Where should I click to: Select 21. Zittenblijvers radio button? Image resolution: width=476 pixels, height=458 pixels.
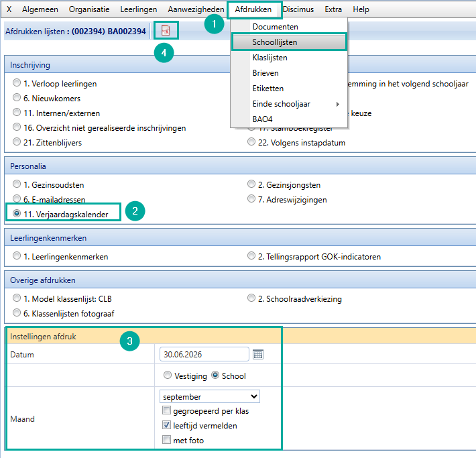pyautogui.click(x=17, y=142)
